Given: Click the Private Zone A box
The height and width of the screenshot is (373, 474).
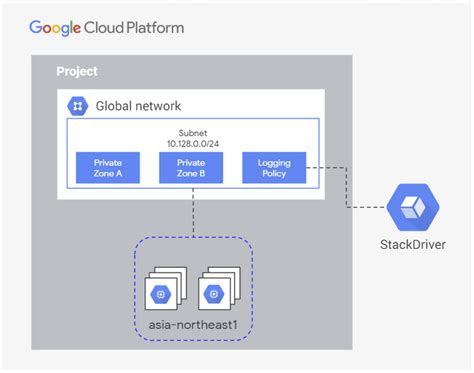Looking at the screenshot, I should (x=108, y=168).
